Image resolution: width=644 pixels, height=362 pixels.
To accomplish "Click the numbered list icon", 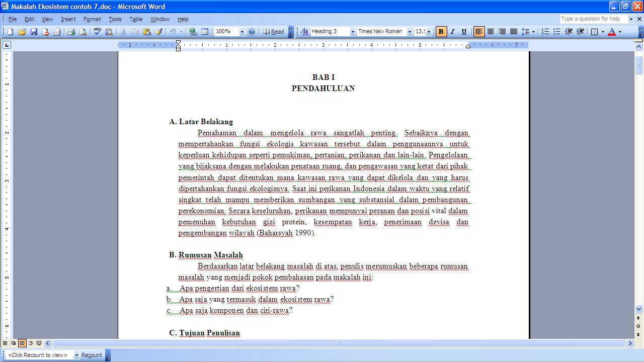I will (x=545, y=32).
